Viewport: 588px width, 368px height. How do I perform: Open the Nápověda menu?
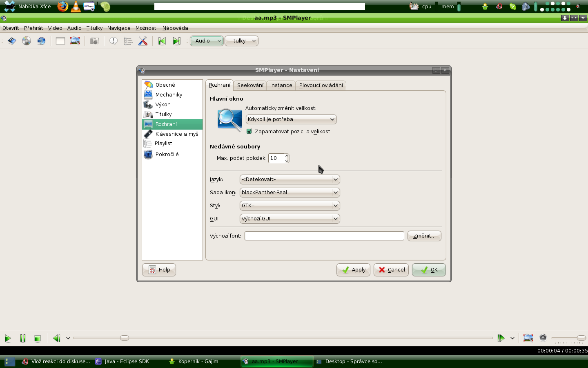(x=175, y=28)
